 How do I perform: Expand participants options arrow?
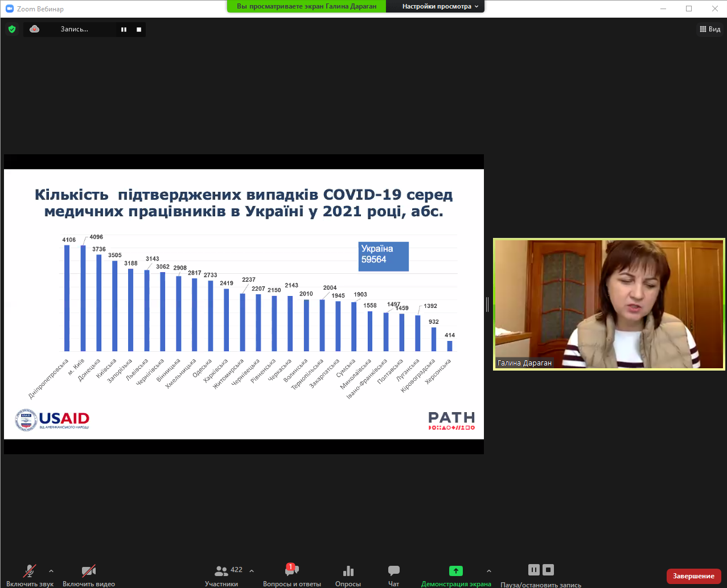point(252,571)
